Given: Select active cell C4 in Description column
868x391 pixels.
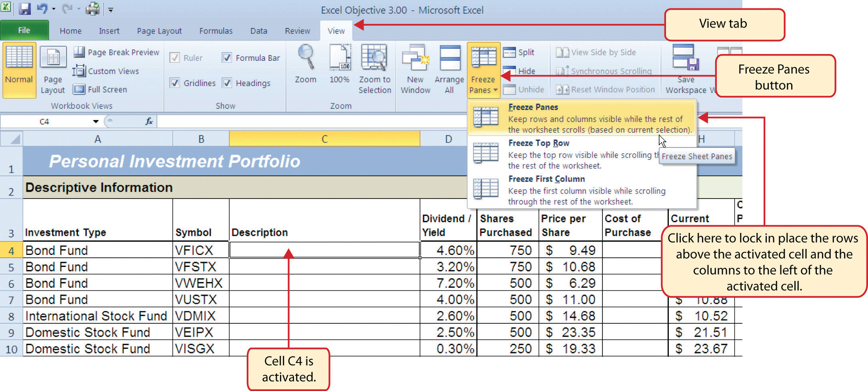Looking at the screenshot, I should tap(325, 250).
